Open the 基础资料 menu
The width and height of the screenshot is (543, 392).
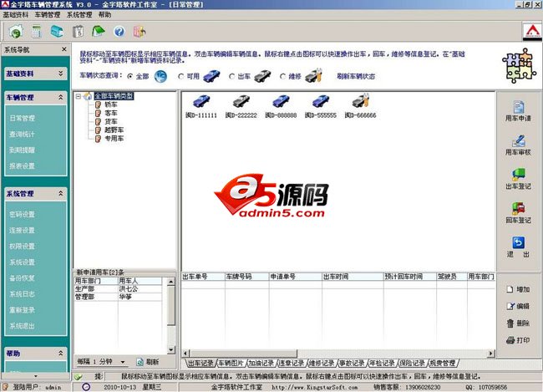(x=16, y=15)
